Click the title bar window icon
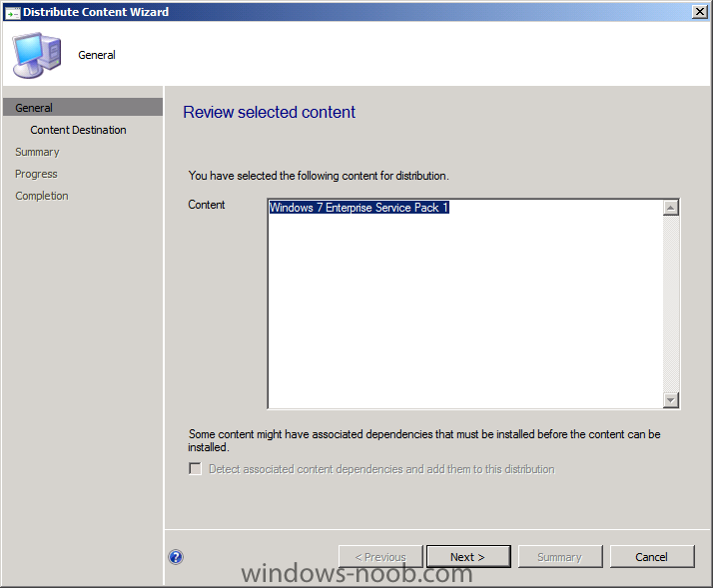This screenshot has width=713, height=588. [12, 12]
